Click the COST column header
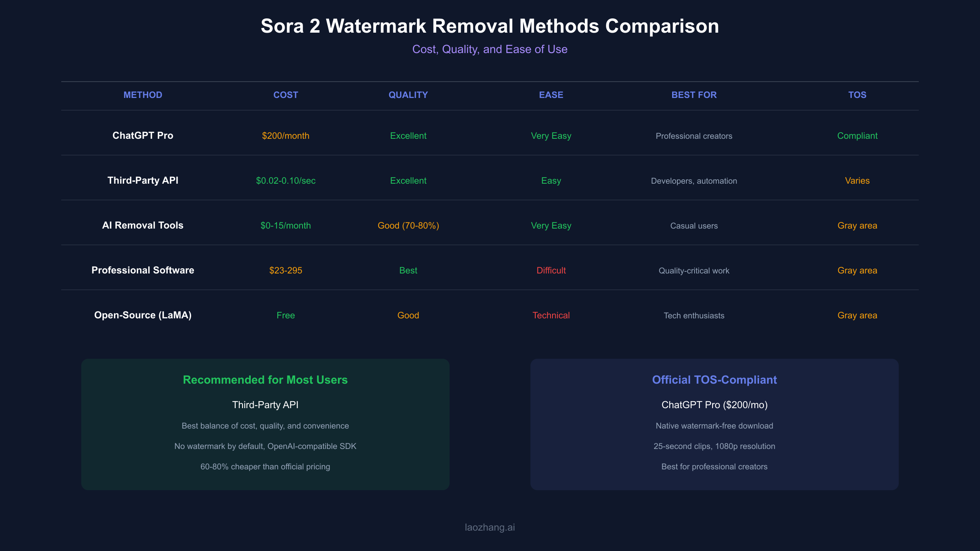 click(286, 95)
